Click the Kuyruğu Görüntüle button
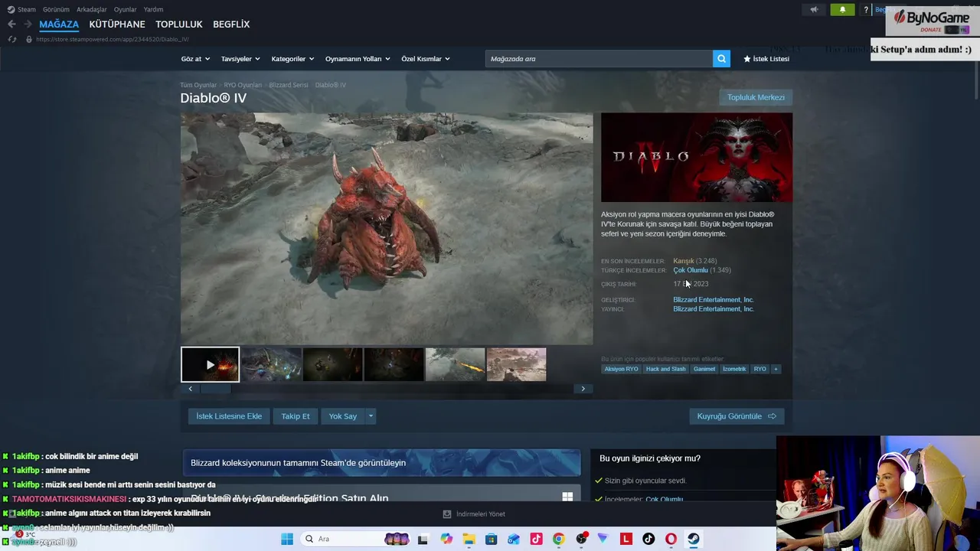 737,416
